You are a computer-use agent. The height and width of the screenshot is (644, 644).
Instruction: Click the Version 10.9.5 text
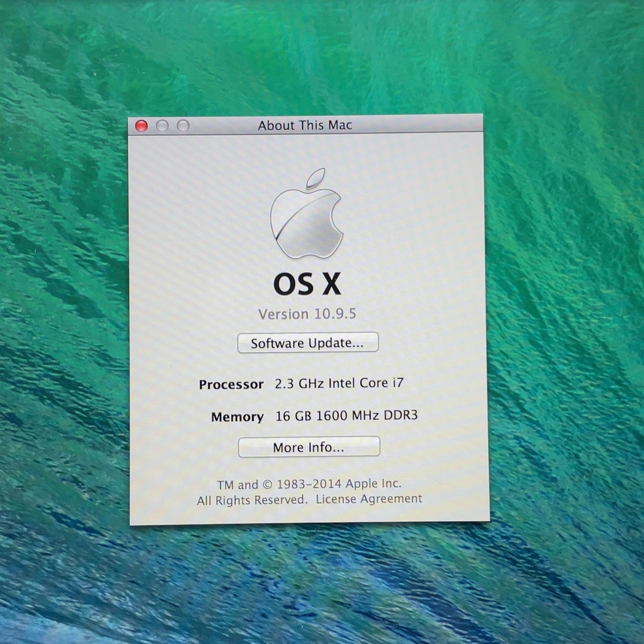tap(307, 314)
